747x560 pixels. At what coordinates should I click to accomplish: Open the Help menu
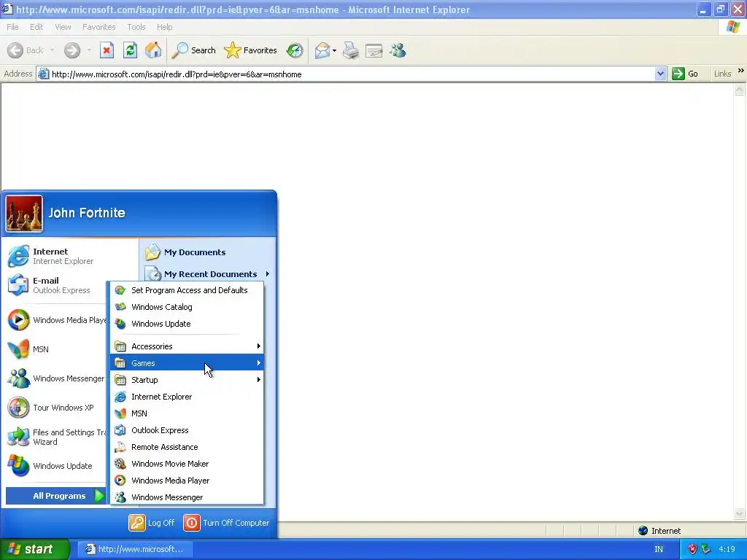[164, 27]
